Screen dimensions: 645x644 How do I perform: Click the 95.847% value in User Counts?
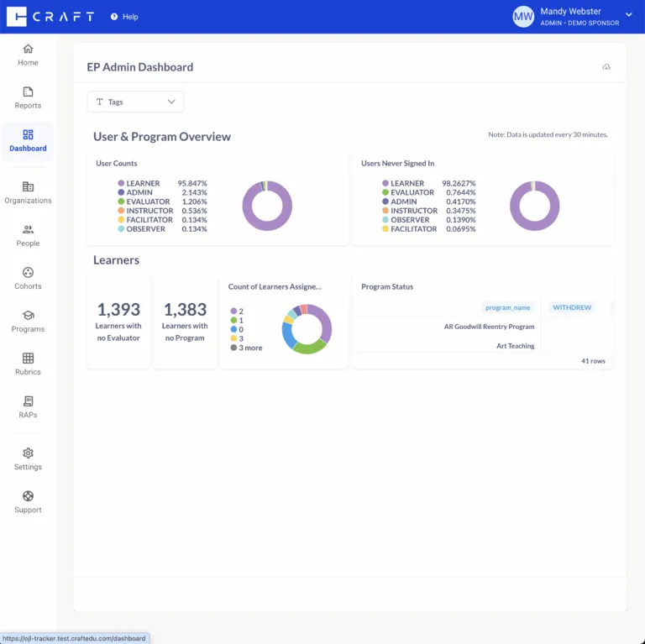pos(192,183)
